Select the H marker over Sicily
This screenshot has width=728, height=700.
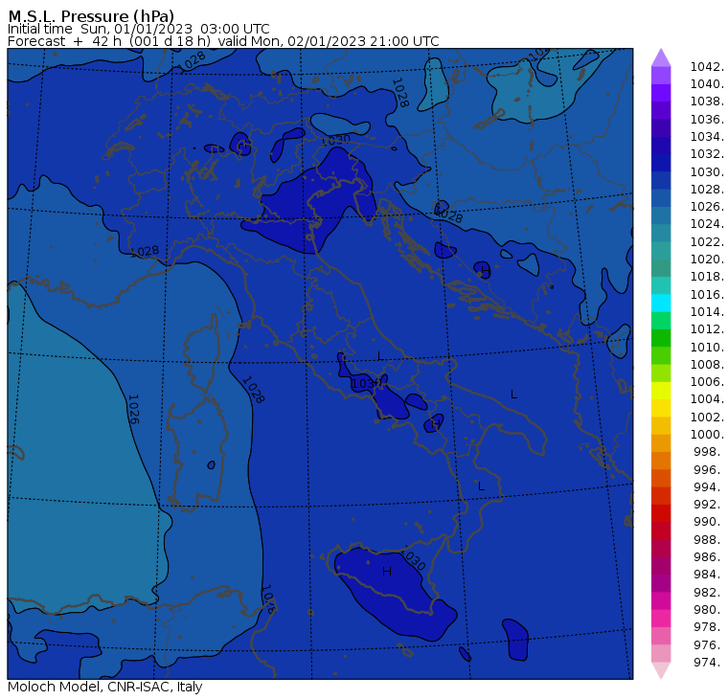tap(387, 572)
